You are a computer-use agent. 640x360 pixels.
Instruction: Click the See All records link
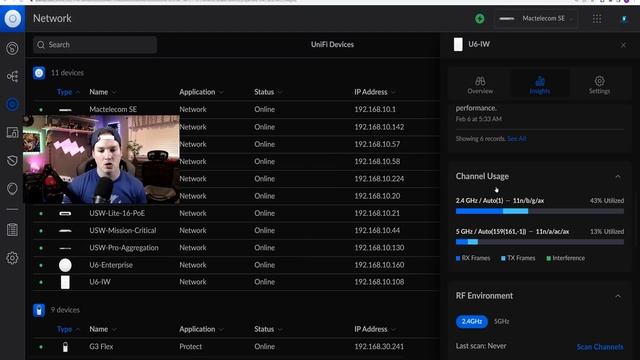tap(516, 139)
